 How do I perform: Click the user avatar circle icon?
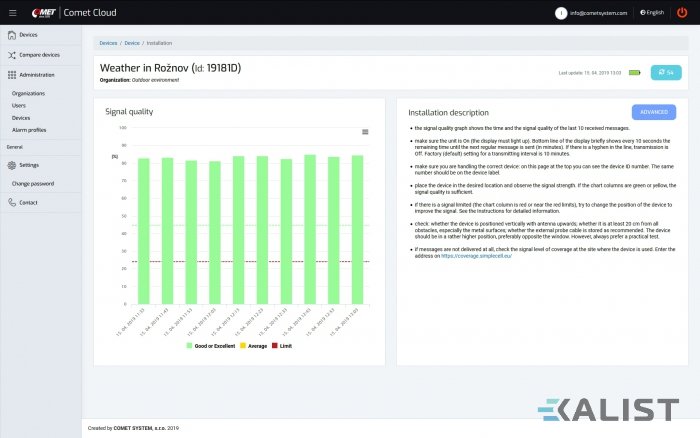(561, 12)
